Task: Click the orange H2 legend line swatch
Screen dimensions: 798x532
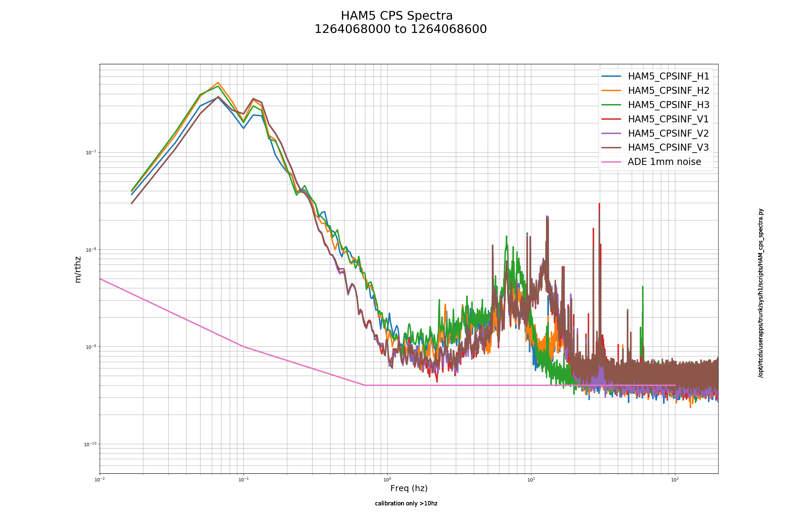Action: coord(611,90)
